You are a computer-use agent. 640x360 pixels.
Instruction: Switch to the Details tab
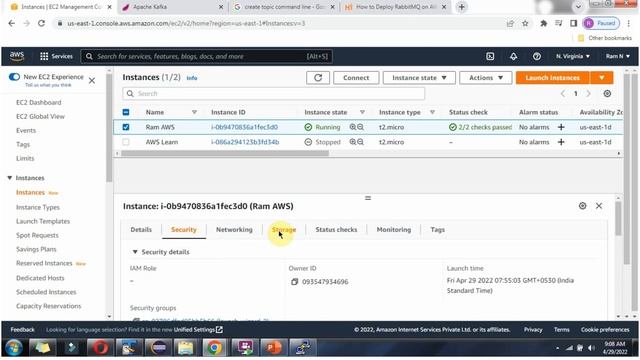click(141, 230)
